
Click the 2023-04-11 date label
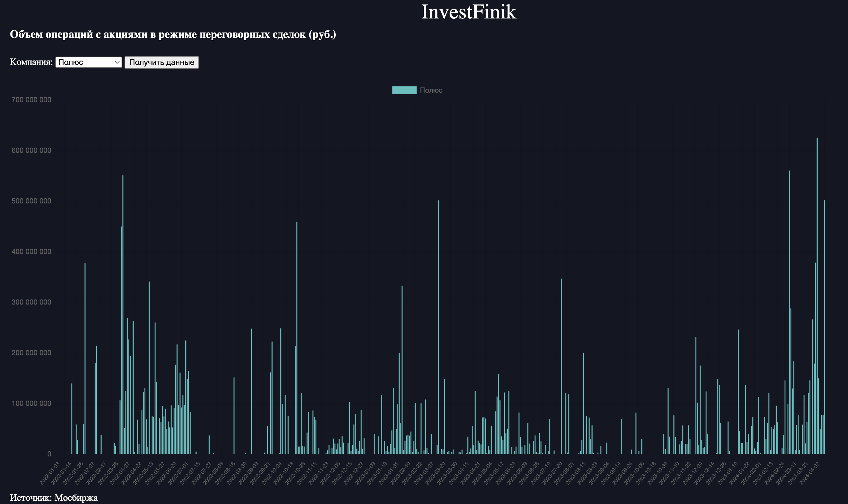point(459,473)
